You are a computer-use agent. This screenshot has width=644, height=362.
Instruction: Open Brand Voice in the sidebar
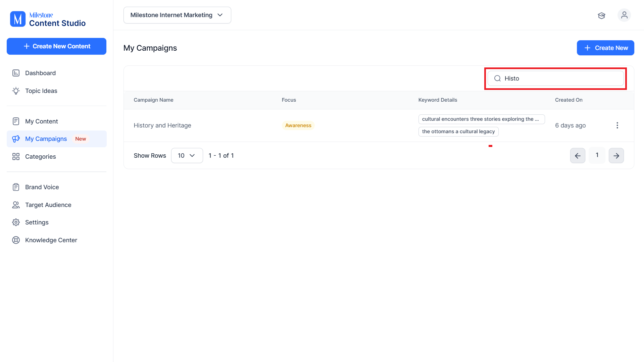[56, 187]
